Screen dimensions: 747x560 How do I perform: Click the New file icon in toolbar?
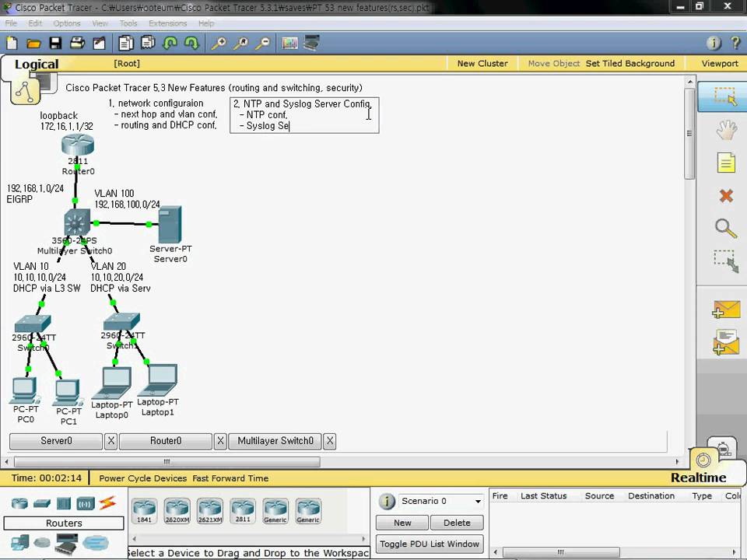(x=12, y=44)
